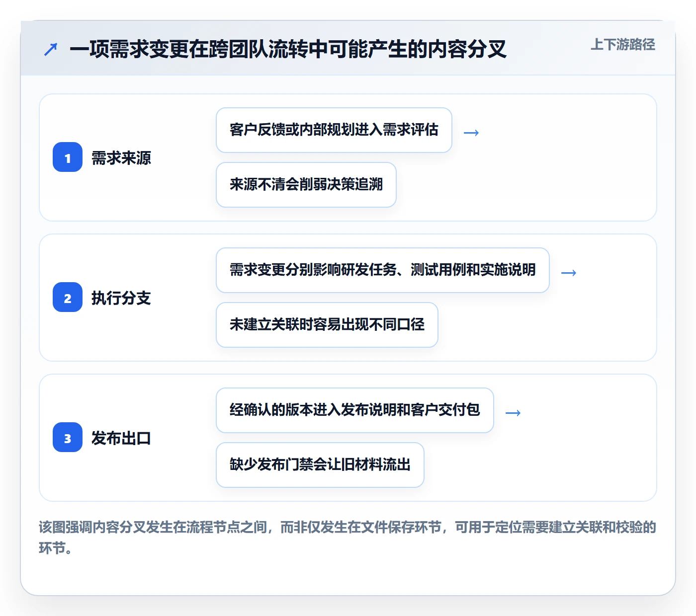Select the 上下游路径 label in the header
This screenshot has width=696, height=616.
[x=623, y=45]
